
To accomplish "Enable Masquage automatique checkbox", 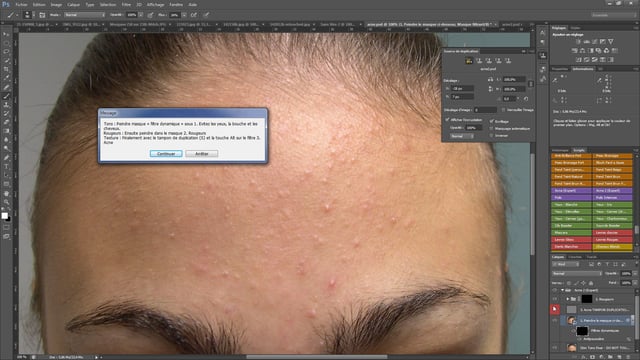I will point(491,128).
